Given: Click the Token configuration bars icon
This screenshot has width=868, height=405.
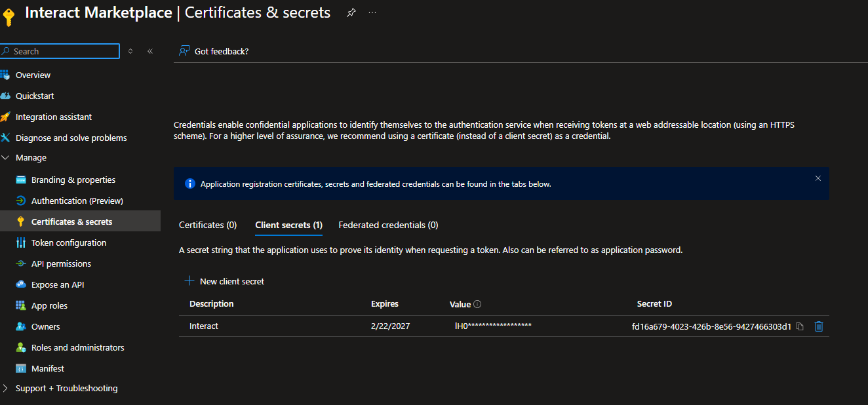Looking at the screenshot, I should [20, 242].
